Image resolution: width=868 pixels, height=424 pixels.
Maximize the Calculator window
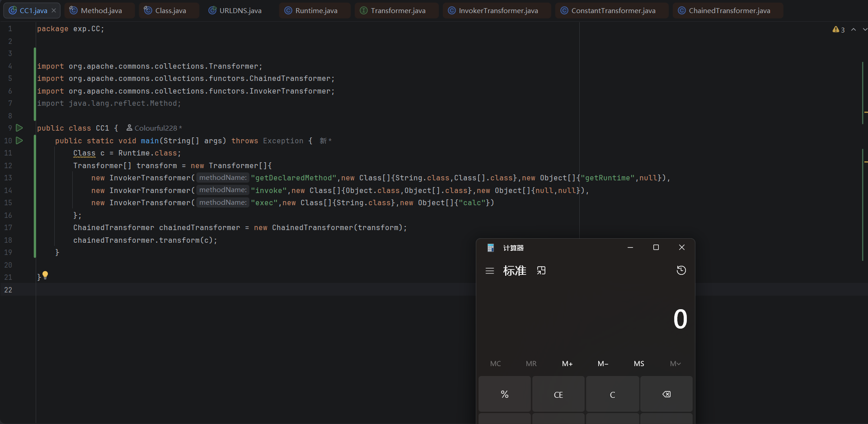coord(656,247)
